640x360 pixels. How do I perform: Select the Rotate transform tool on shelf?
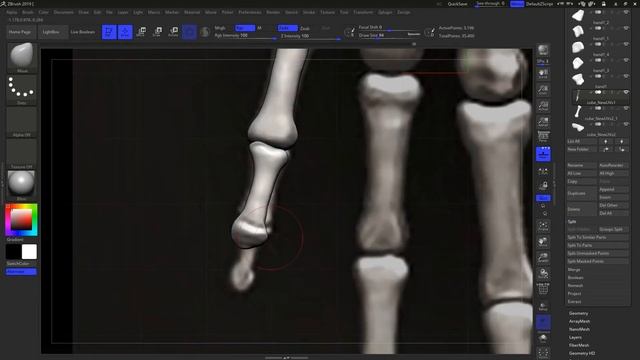pyautogui.click(x=173, y=32)
